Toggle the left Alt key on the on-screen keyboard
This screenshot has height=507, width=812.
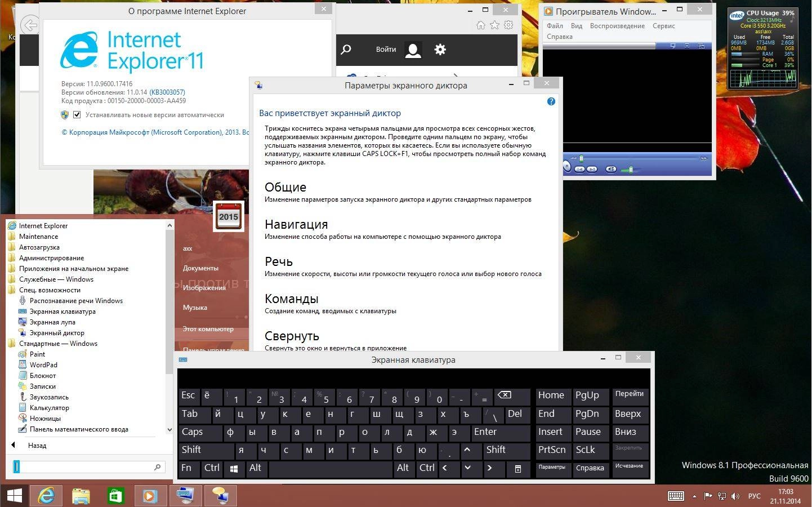point(257,468)
